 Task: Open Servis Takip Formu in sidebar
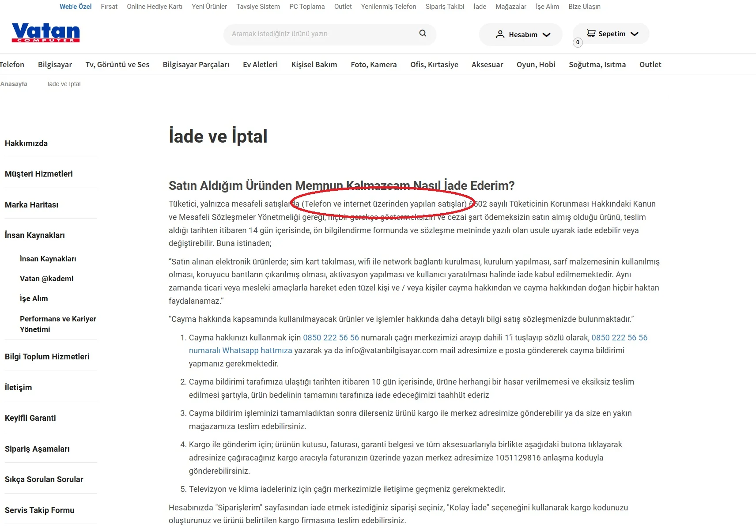tap(40, 510)
